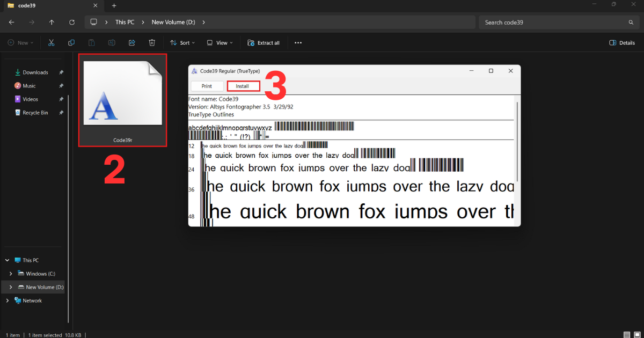Click Install in the font preview window
644x338 pixels.
[243, 86]
